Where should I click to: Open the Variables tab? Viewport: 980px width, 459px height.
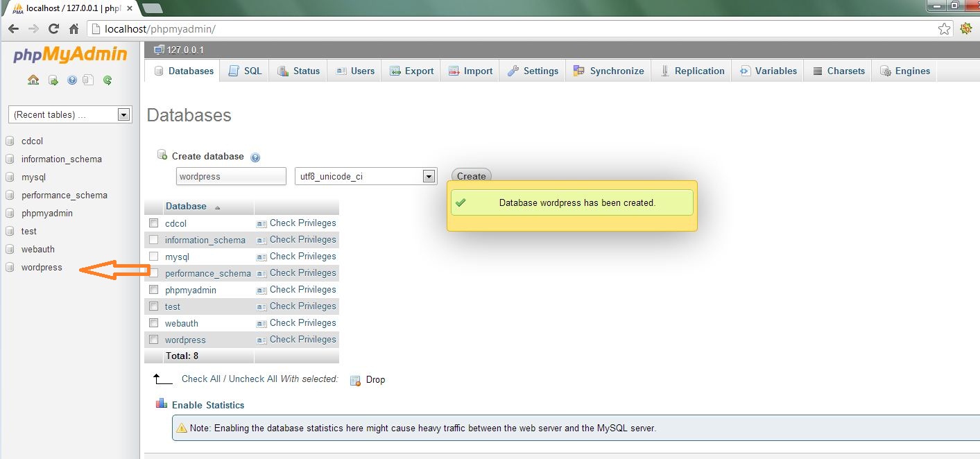pos(768,71)
